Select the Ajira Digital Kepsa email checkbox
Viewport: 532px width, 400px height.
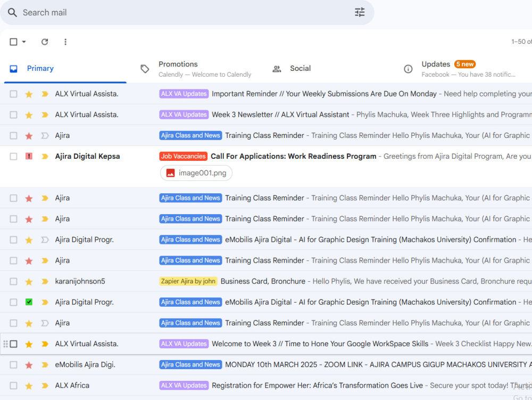14,157
